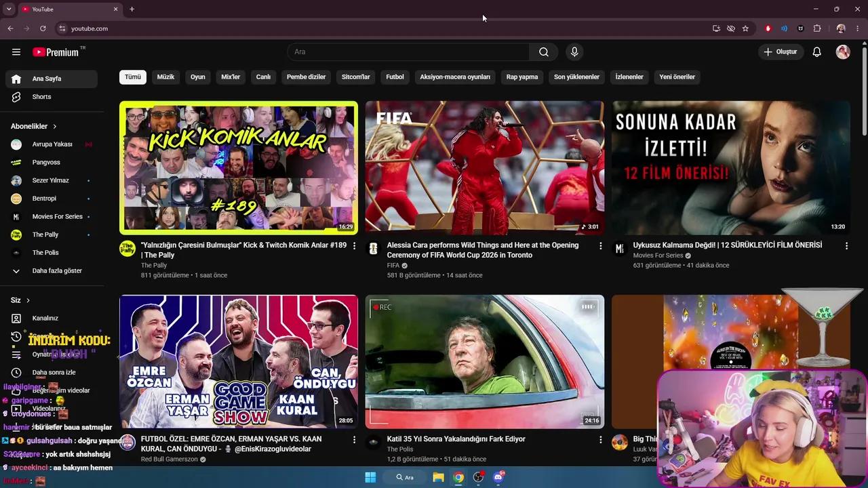The width and height of the screenshot is (868, 488).
Task: Open Alessia Cara FIFA video thumbnail
Action: [x=485, y=167]
